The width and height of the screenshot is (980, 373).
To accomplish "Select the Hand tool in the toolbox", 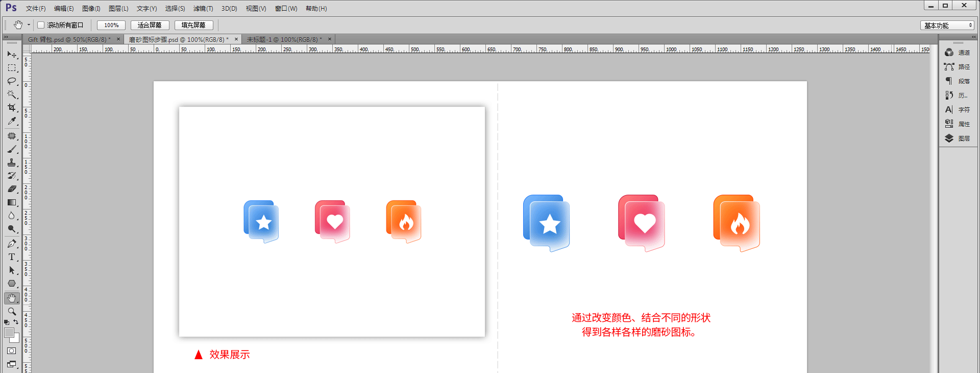I will pyautogui.click(x=12, y=298).
